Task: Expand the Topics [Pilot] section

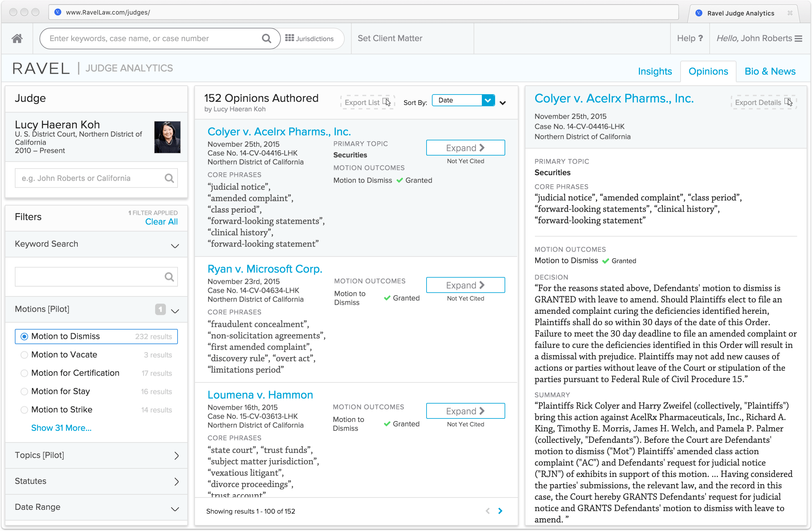Action: pyautogui.click(x=176, y=455)
